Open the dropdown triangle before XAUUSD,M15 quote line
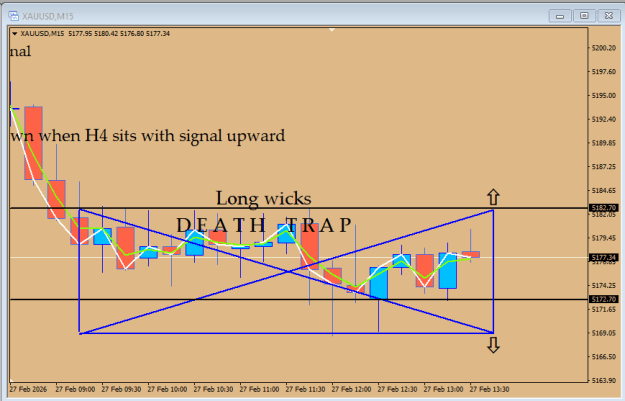 15,34
